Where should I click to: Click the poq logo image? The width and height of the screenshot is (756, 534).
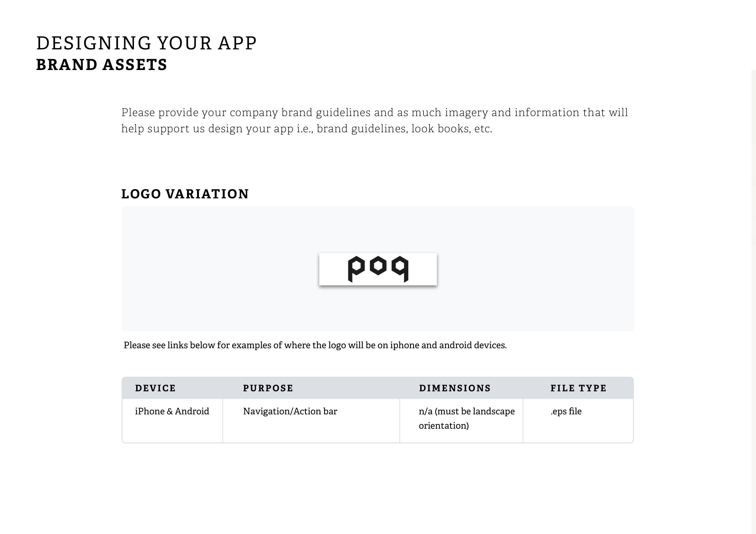point(378,269)
